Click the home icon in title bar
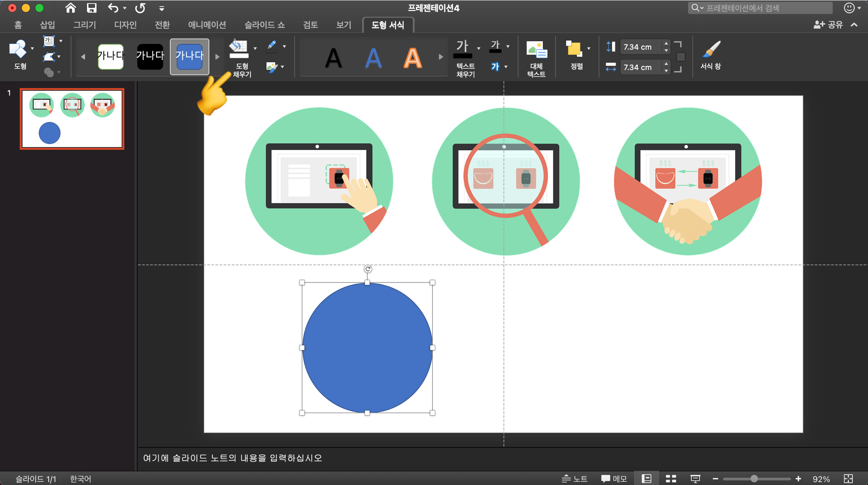Screen dimensions: 868x485 pos(70,8)
